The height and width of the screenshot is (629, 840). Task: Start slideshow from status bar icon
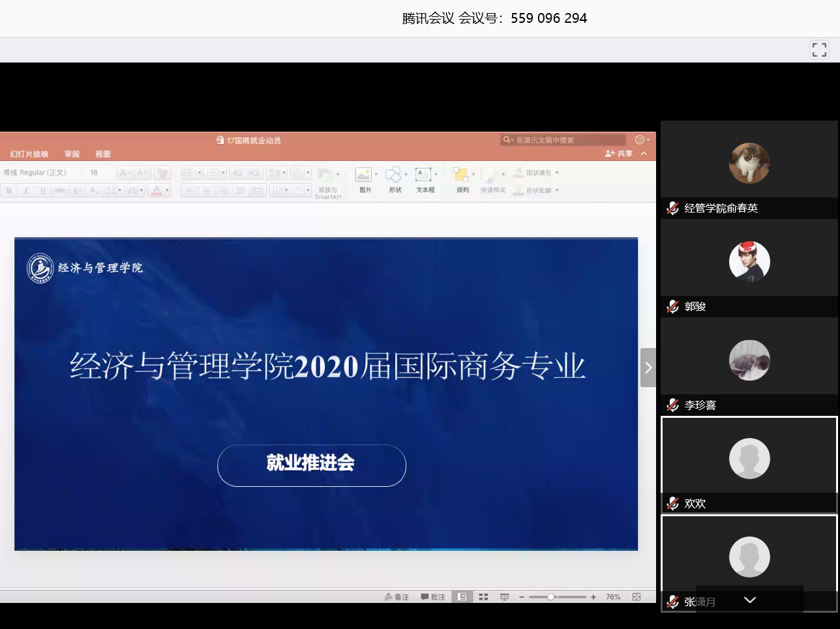[x=504, y=597]
